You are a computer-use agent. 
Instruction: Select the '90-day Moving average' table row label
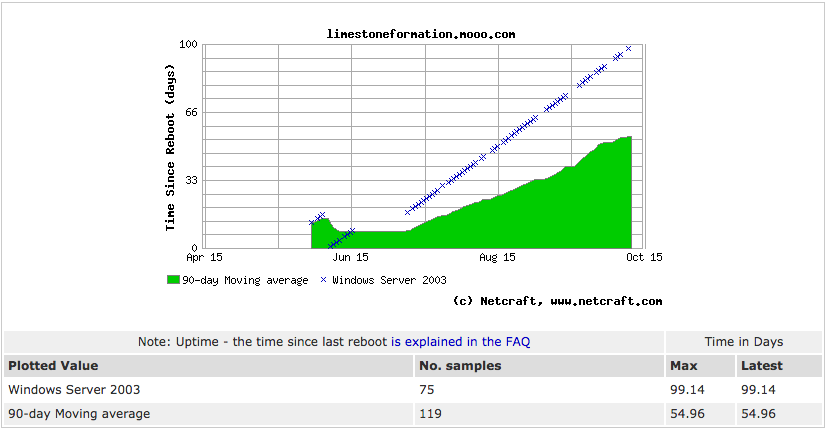pos(79,414)
